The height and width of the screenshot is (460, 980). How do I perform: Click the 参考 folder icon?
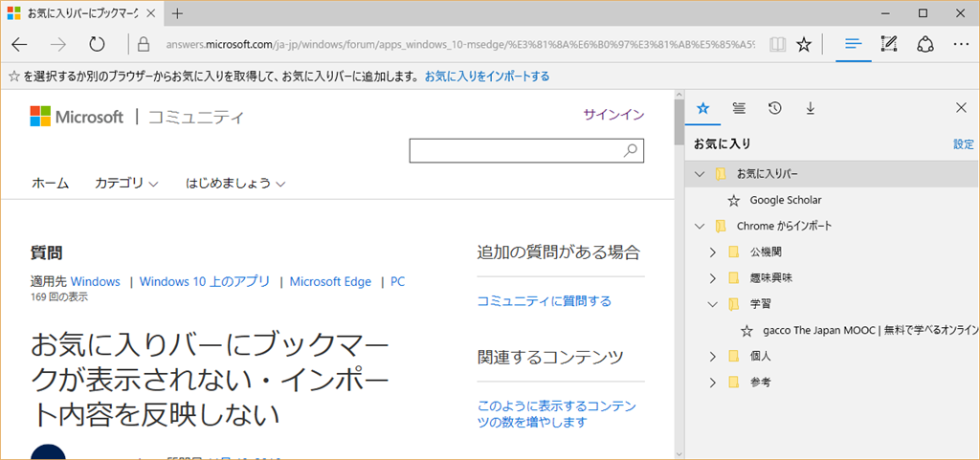(734, 382)
